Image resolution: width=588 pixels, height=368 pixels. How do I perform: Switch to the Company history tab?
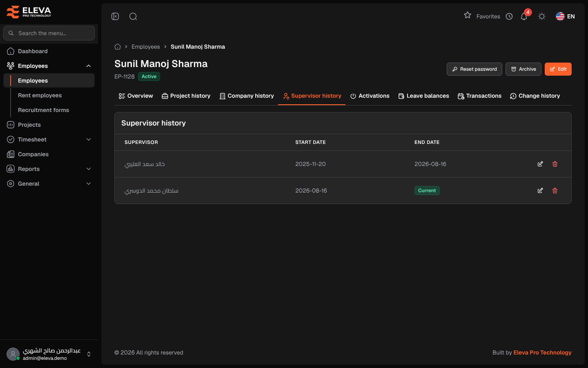(x=247, y=96)
